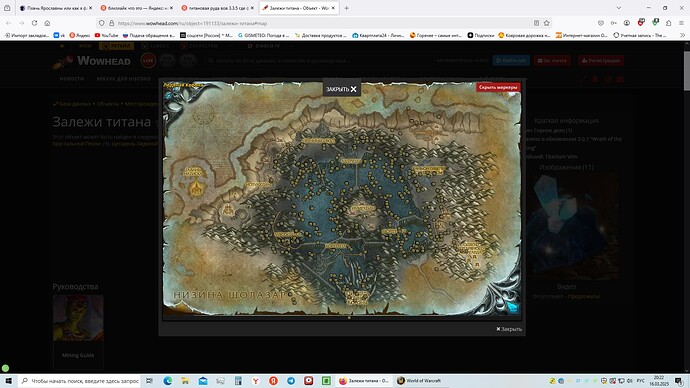This screenshot has width=690, height=388.
Task: Go to the browser home page icon
Action: (47, 23)
